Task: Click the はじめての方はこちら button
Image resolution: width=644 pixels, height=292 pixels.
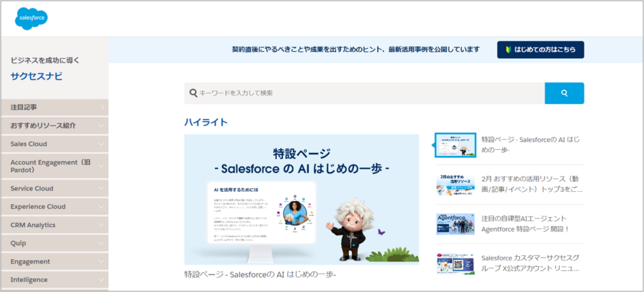Action: 540,50
